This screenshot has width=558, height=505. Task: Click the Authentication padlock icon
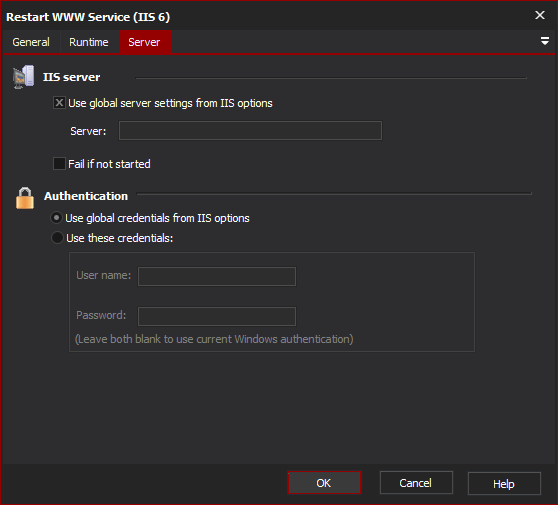(25, 198)
